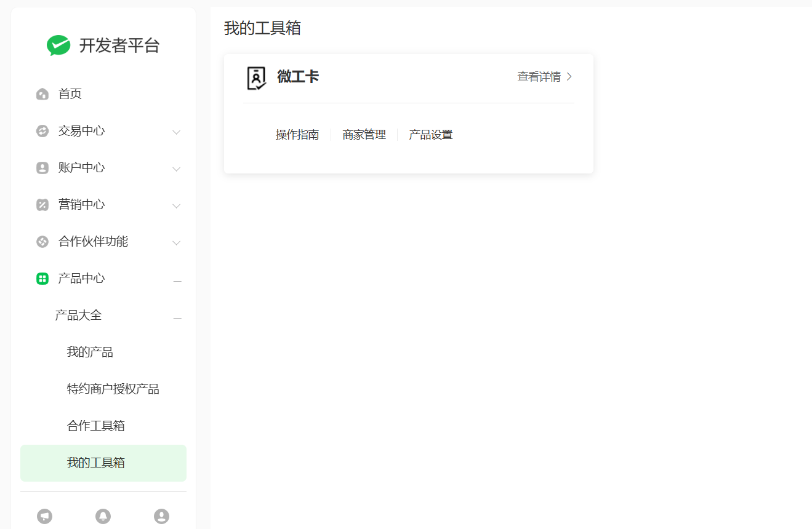
Task: Click the green 产品中心 grid icon
Action: [42, 279]
